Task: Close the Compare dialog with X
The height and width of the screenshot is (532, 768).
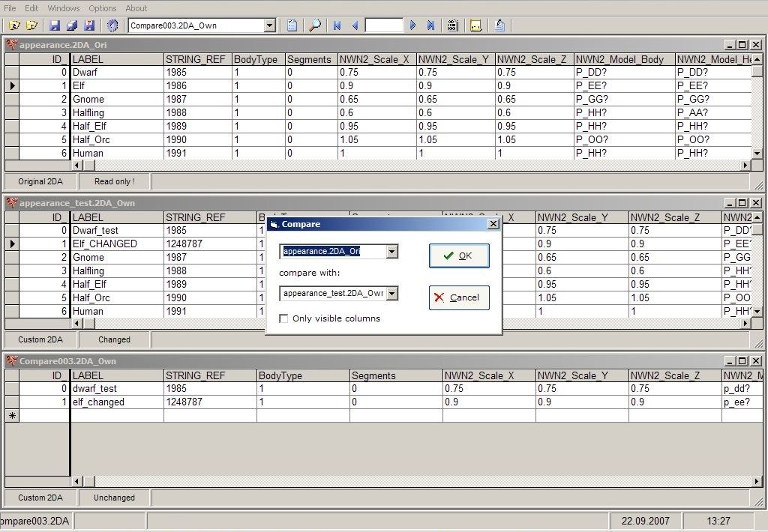Action: 493,224
